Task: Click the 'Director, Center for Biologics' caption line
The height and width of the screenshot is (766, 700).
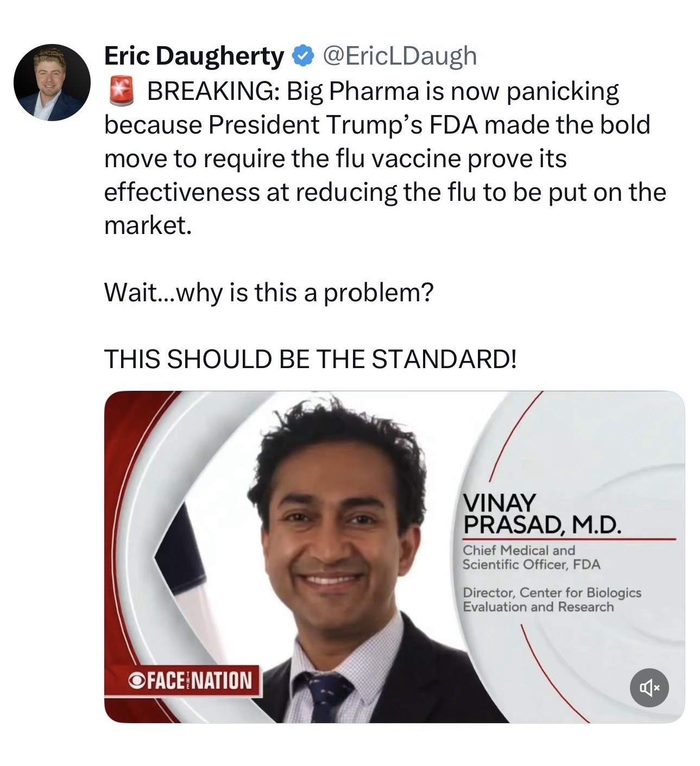Action: pos(552,592)
